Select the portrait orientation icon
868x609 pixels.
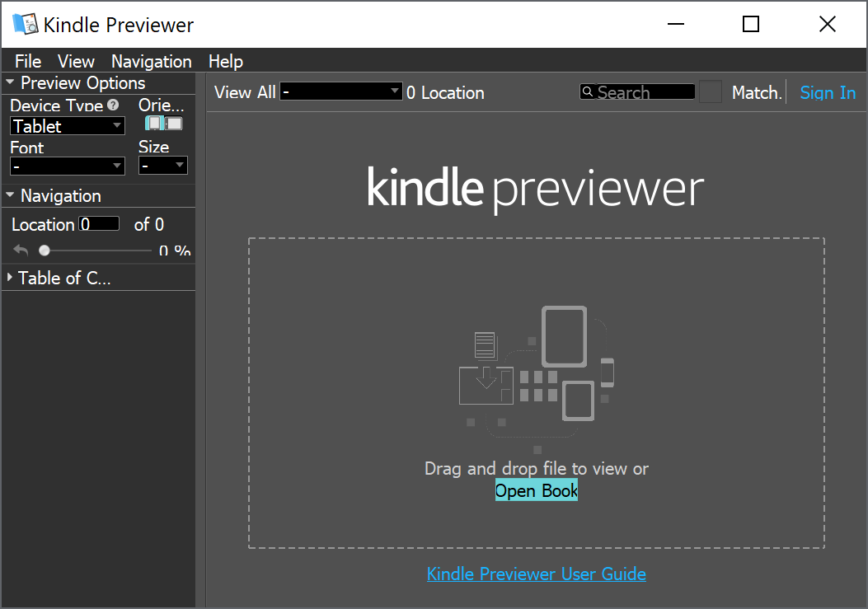(154, 124)
